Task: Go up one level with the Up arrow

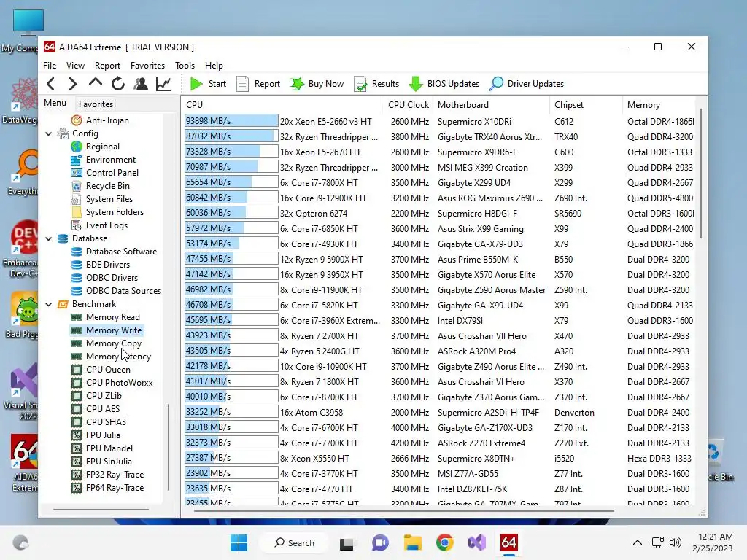Action: pos(96,83)
